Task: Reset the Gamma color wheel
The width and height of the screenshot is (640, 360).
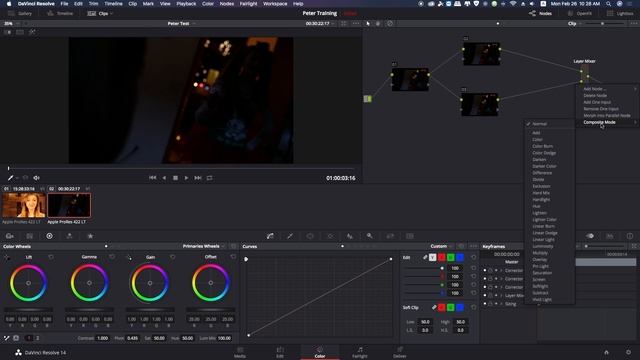Action: (112, 257)
